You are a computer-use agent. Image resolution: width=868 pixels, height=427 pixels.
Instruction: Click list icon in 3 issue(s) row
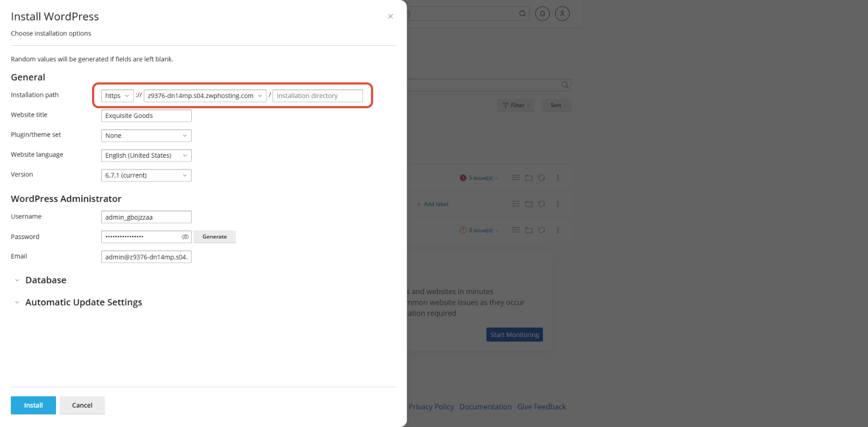click(516, 230)
